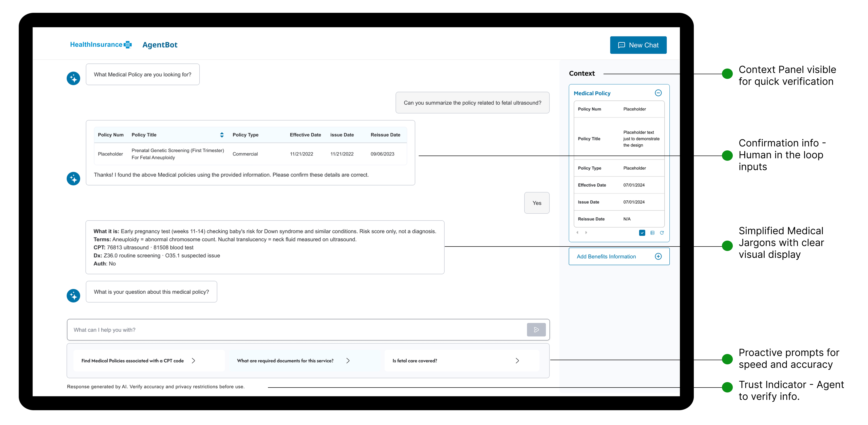Image resolution: width=868 pixels, height=425 pixels.
Task: Click bot avatar beside 'What Medical Policy' message
Action: click(73, 78)
